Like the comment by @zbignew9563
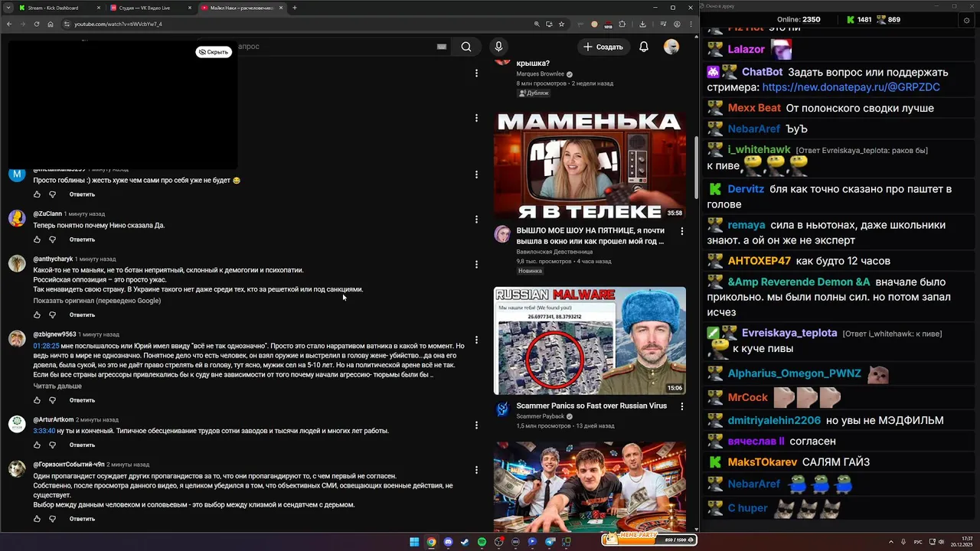The width and height of the screenshot is (980, 551). click(37, 400)
